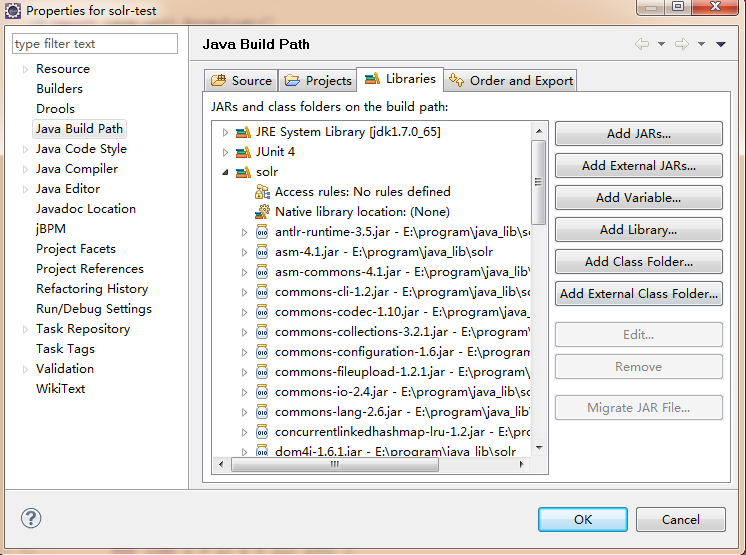Click the Eclipse properties window icon
This screenshot has height=555, width=746.
pyautogui.click(x=13, y=10)
